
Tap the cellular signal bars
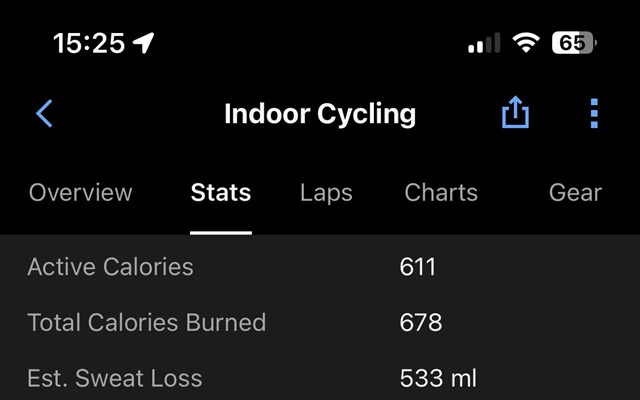[484, 43]
